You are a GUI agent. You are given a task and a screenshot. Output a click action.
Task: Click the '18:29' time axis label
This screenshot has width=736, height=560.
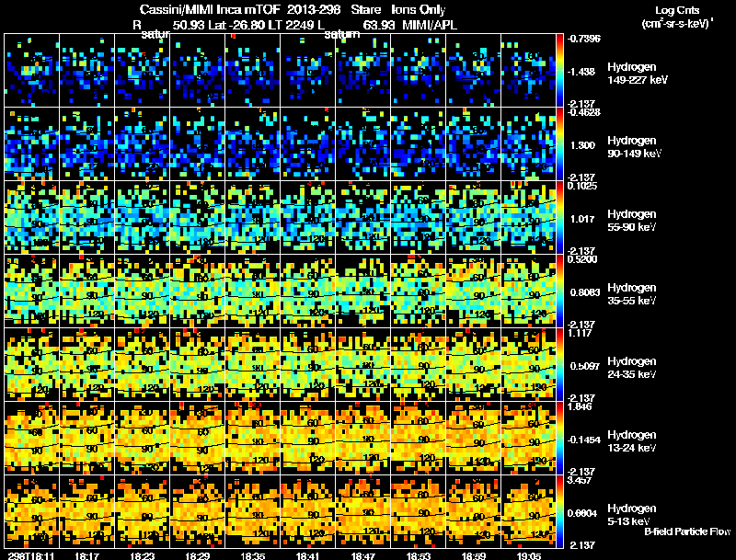coord(197,555)
